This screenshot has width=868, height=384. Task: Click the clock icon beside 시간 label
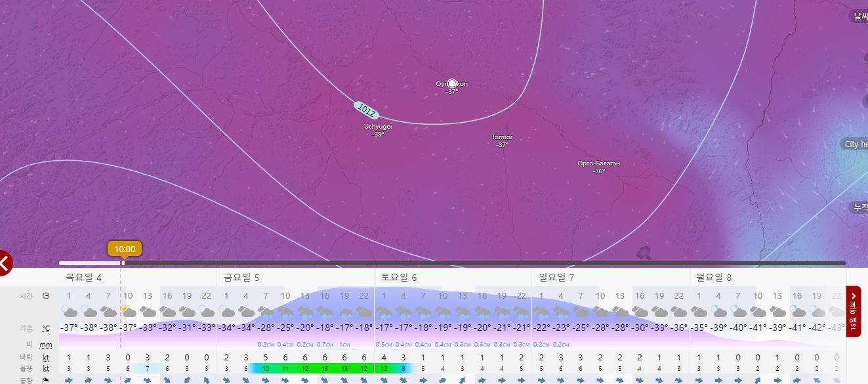coord(46,296)
